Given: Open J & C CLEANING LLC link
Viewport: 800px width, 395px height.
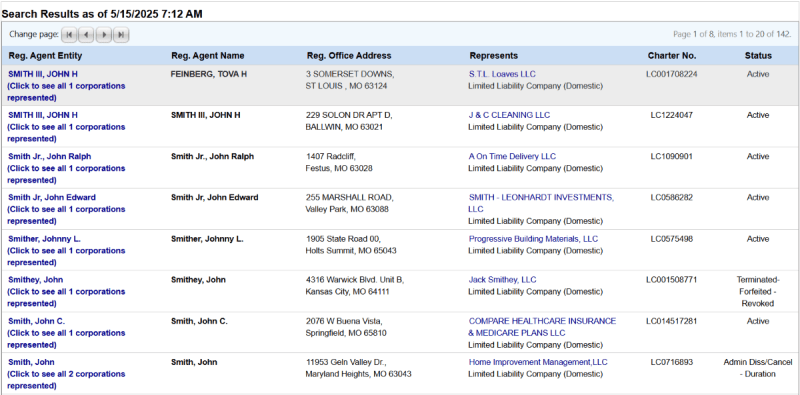Looking at the screenshot, I should [x=509, y=115].
